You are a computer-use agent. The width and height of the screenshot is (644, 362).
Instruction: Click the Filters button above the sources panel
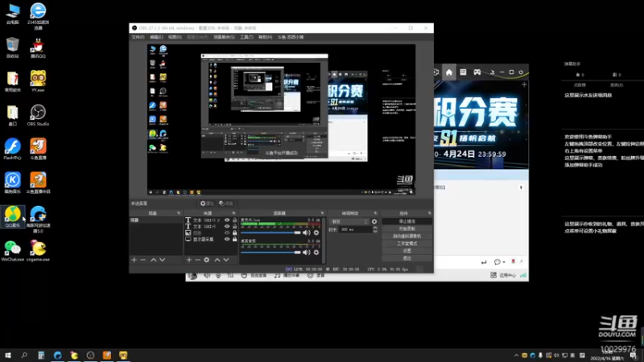click(226, 204)
